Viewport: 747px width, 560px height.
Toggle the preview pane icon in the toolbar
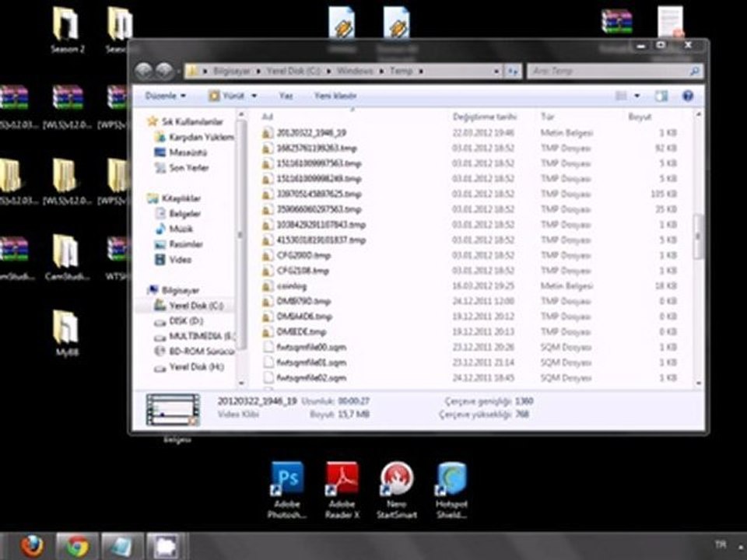click(661, 96)
